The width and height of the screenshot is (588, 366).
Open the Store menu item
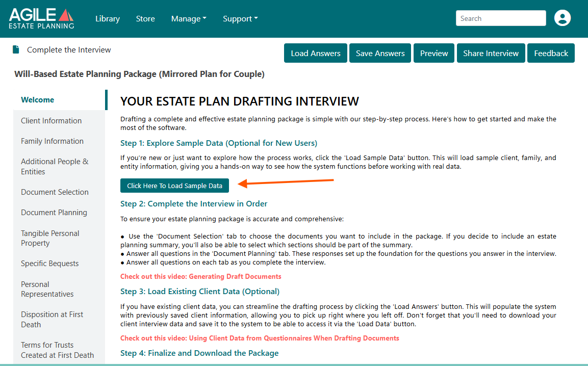(x=145, y=18)
